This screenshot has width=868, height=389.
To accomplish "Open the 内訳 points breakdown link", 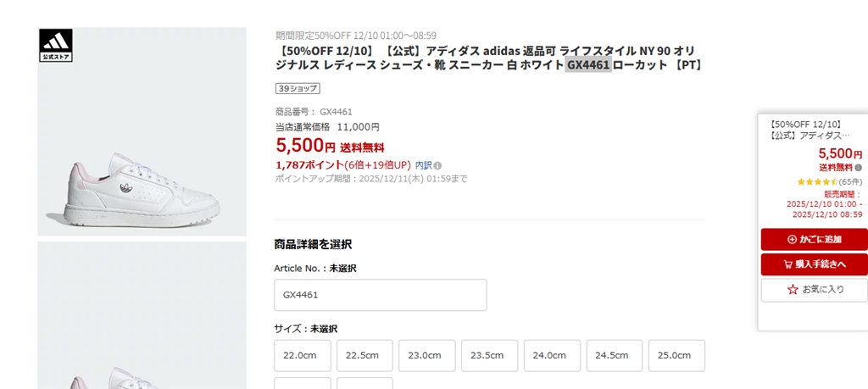I will pyautogui.click(x=423, y=165).
